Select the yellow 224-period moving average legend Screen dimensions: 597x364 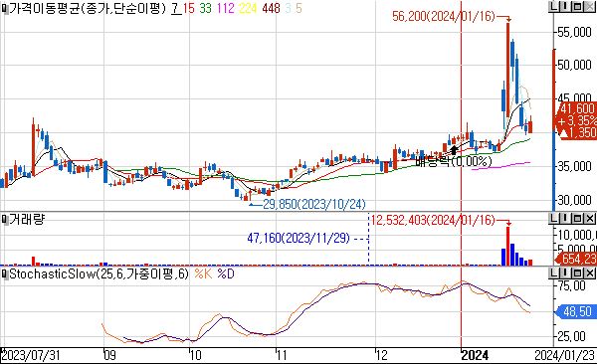click(248, 8)
